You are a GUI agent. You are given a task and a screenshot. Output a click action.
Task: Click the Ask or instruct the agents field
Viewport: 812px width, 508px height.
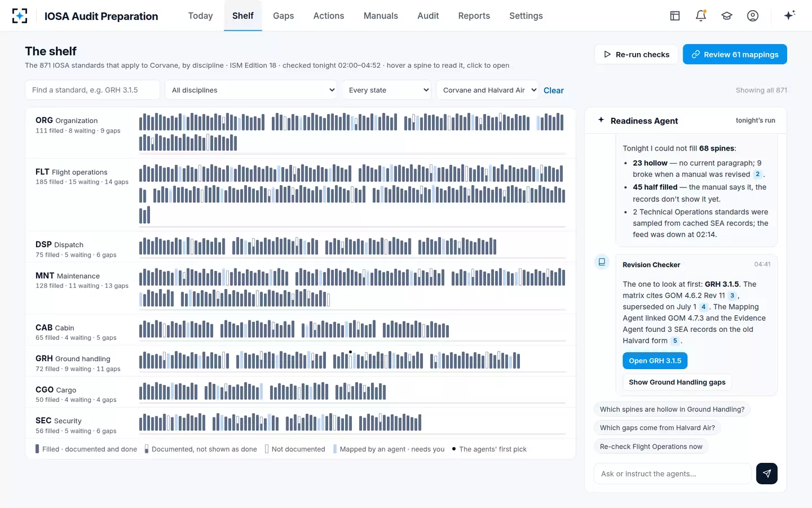[673, 474]
